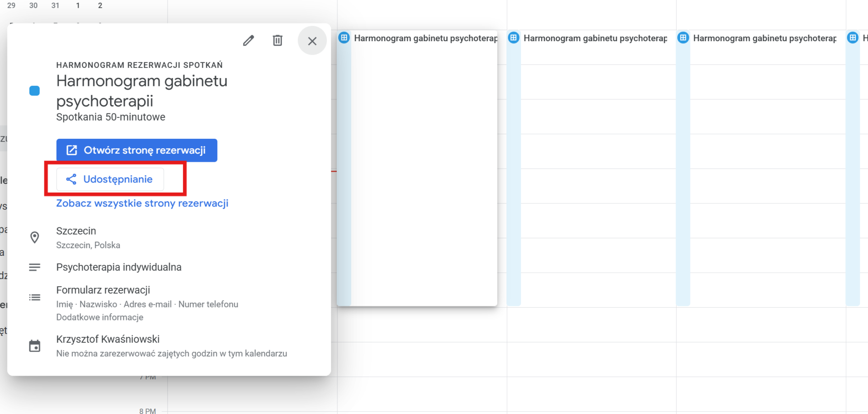This screenshot has width=868, height=414.
Task: Click the third column's schedule grid icon
Action: pos(683,38)
